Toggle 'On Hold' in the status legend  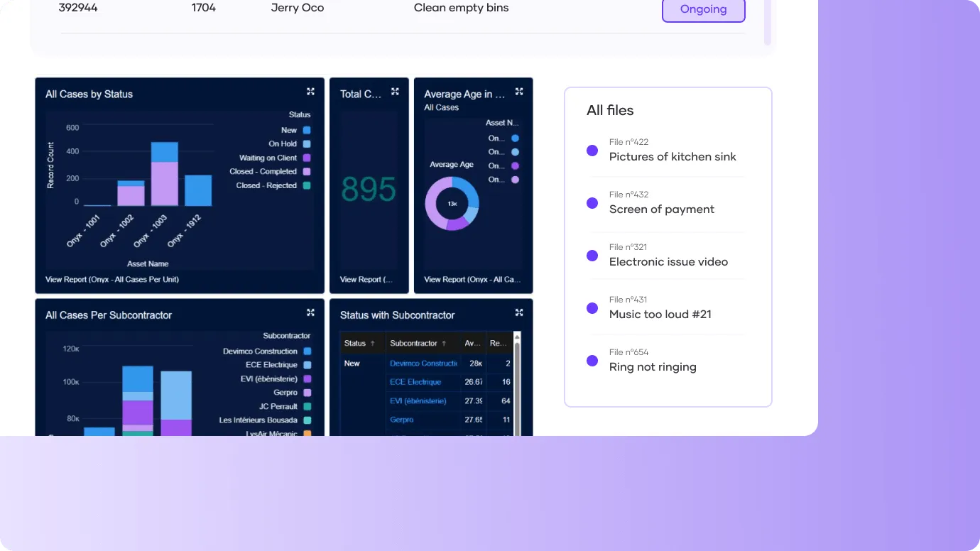(x=306, y=143)
